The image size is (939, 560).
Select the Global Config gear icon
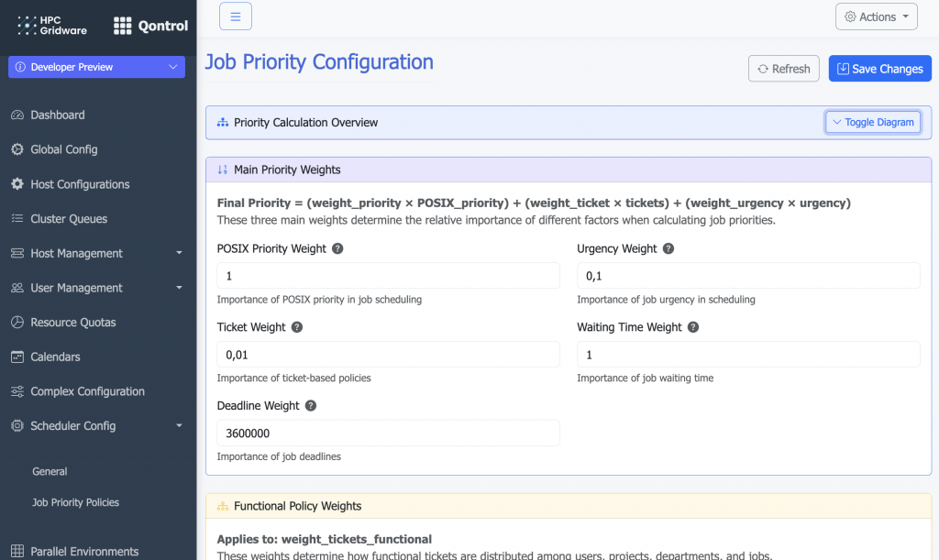(x=17, y=149)
